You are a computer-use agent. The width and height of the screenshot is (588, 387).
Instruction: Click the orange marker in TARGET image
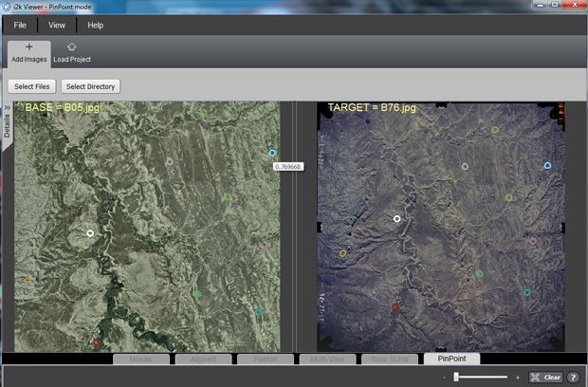coord(342,253)
